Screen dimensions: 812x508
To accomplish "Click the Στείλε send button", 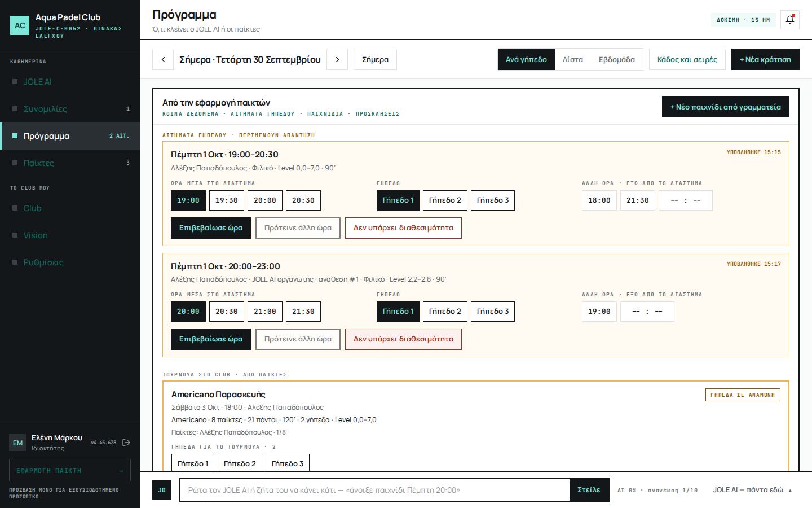I will pos(589,490).
